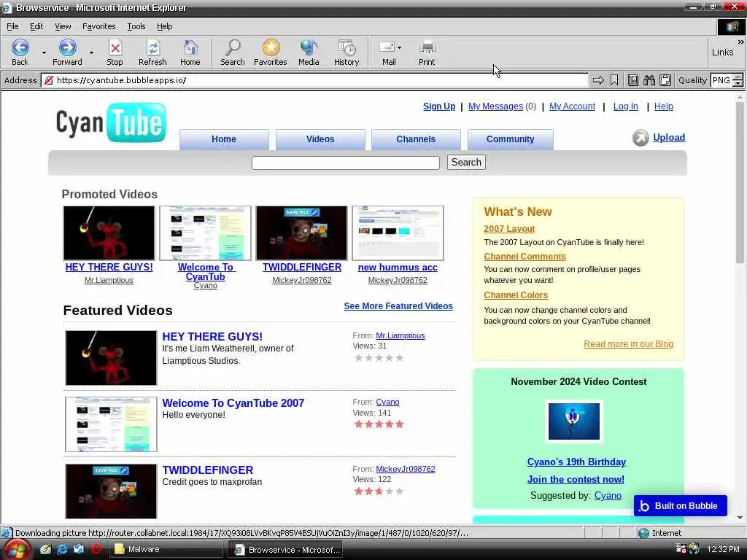Click the page vertical scrollbar thumb

(740, 181)
